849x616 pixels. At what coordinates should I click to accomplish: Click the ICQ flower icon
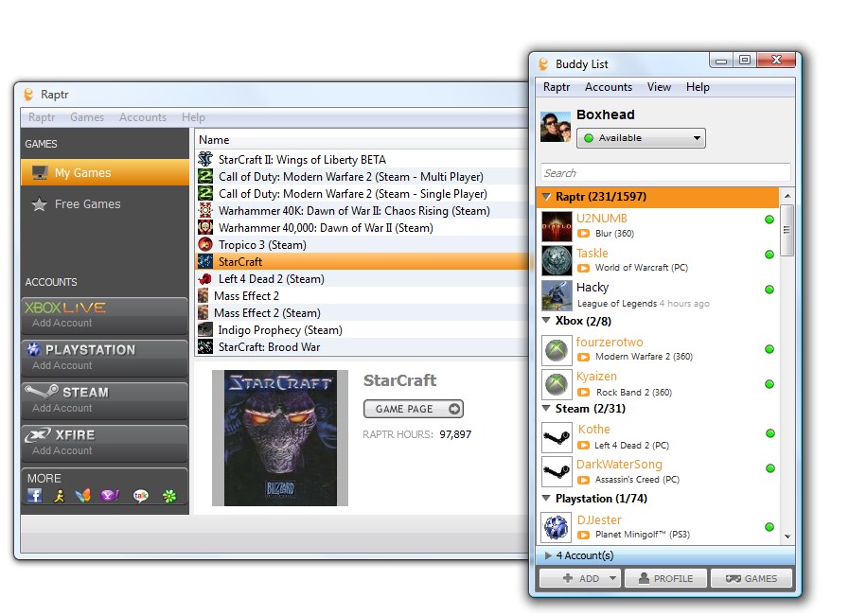169,496
